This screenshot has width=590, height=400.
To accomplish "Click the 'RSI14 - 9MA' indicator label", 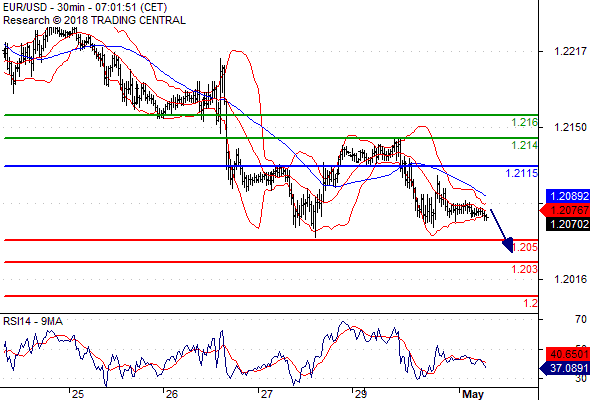I will click(x=33, y=321).
